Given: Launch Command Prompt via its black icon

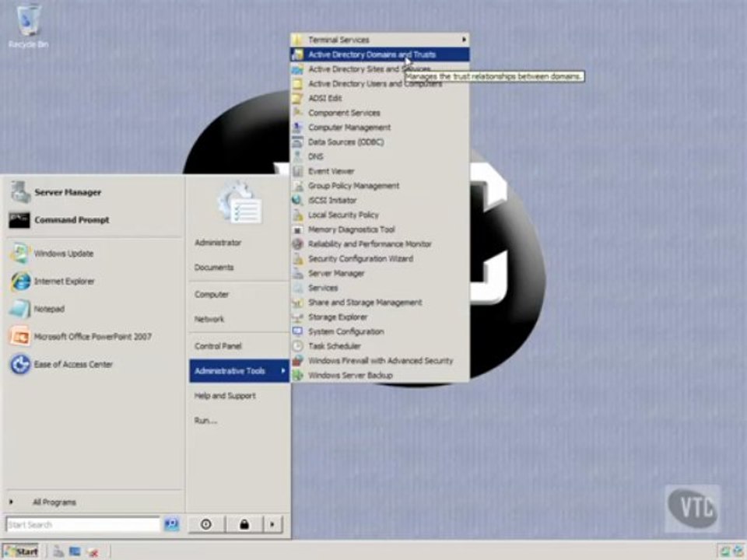Looking at the screenshot, I should click(19, 220).
